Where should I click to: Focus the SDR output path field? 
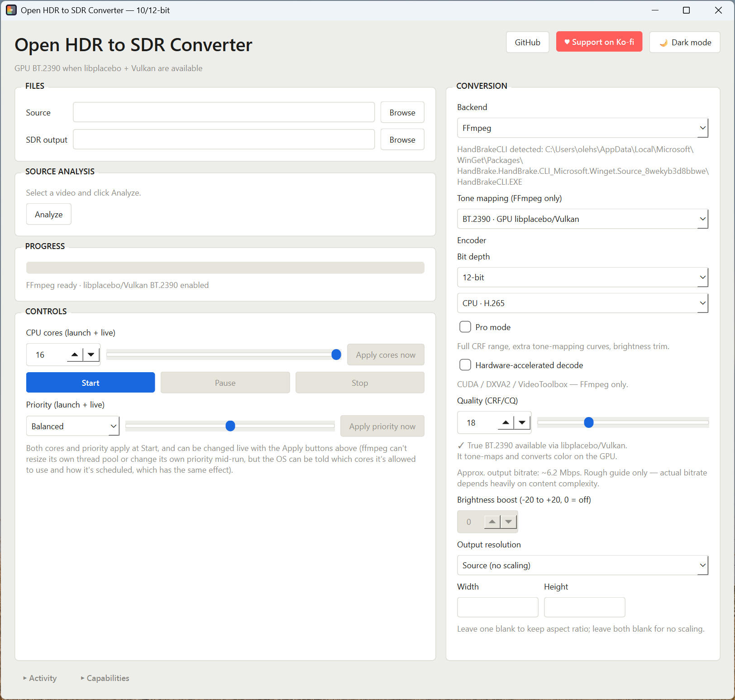[x=224, y=139]
